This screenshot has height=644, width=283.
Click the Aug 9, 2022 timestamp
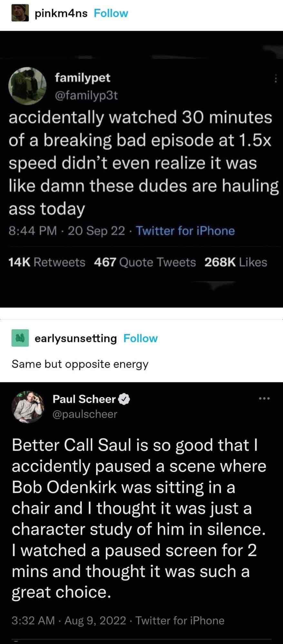point(95,620)
